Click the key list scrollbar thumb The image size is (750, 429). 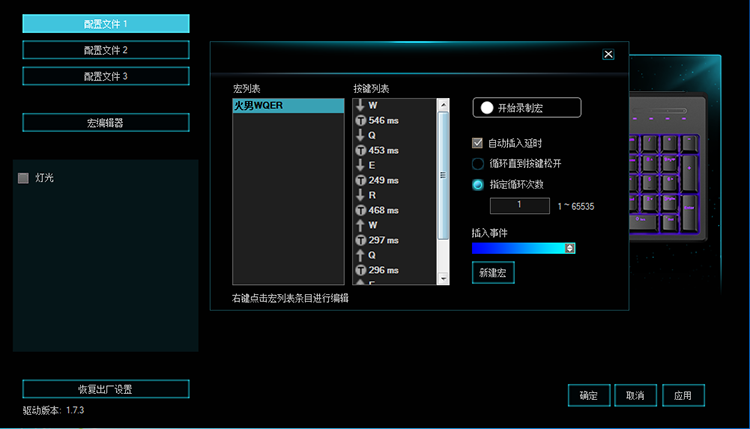pyautogui.click(x=443, y=176)
